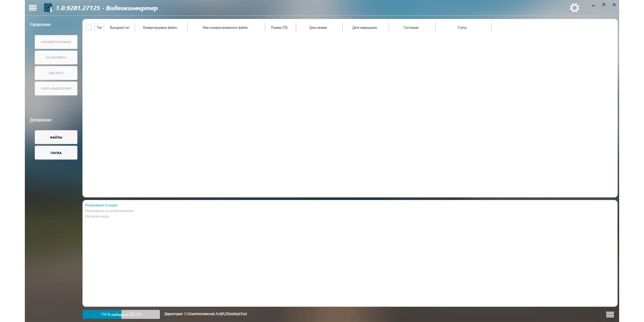
Task: Click the Директория output path text
Action: 205,314
